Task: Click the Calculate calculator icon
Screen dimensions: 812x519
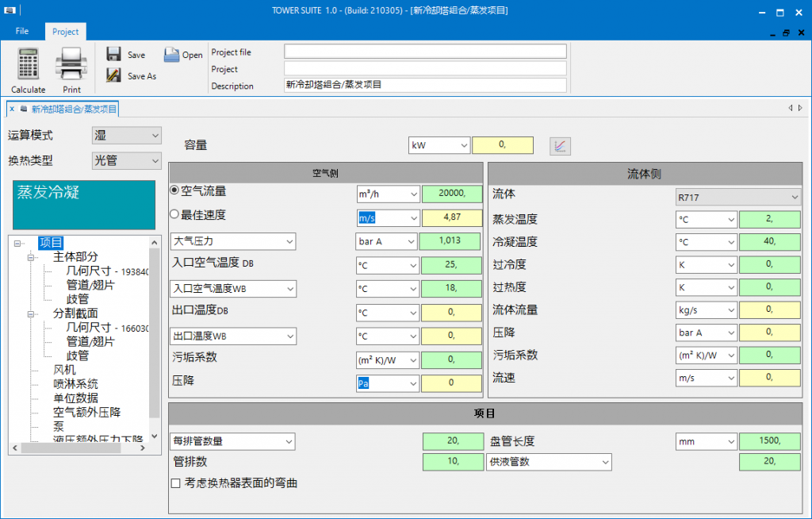Action: [x=28, y=65]
